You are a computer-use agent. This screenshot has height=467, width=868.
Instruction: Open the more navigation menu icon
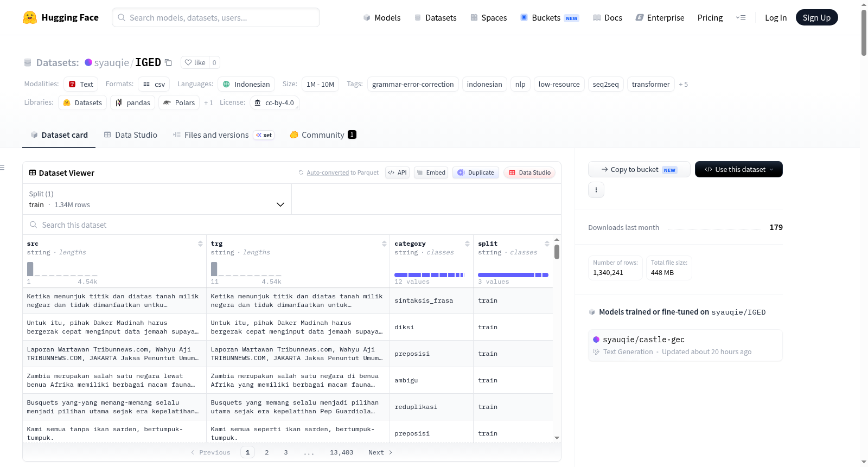coord(741,17)
